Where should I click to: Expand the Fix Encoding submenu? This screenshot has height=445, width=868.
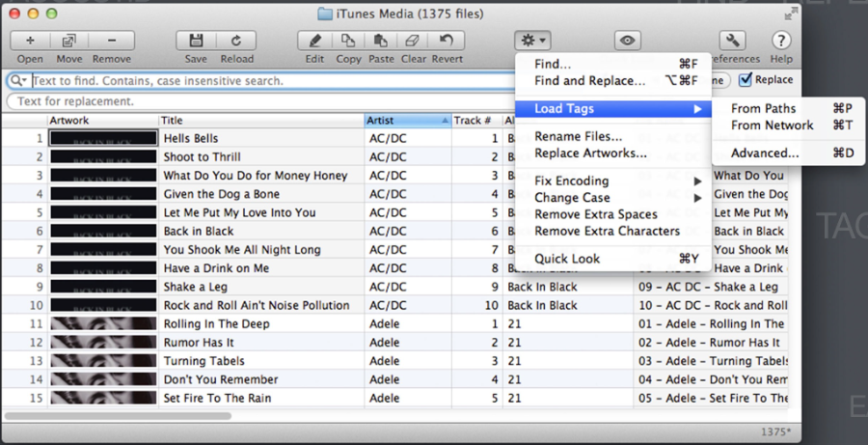[x=612, y=181]
